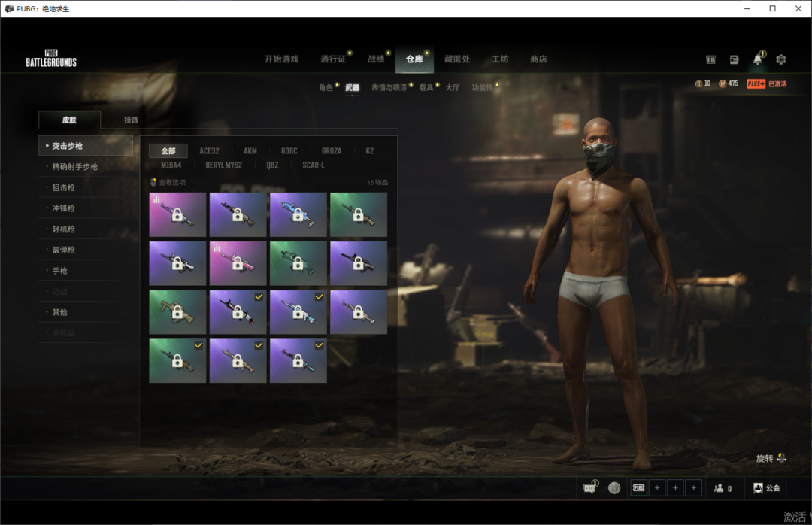This screenshot has height=525, width=812.
Task: Click the orange PLUS+ badge
Action: 756,84
